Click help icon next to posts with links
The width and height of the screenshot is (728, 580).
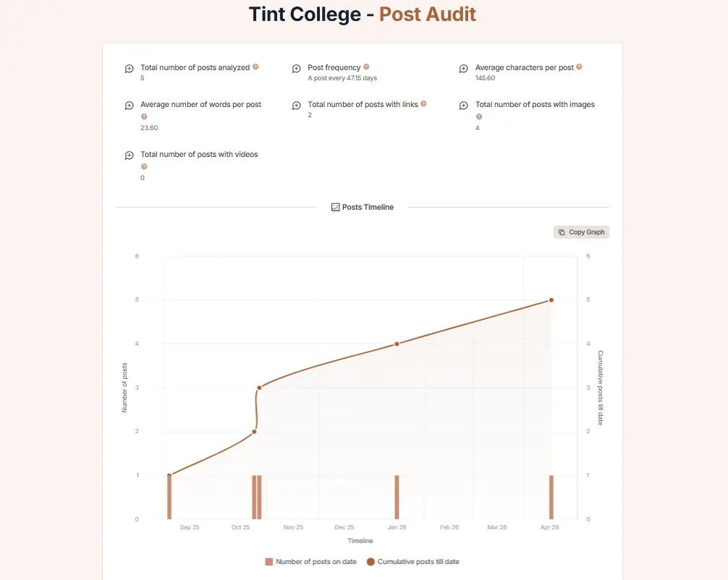(x=423, y=104)
